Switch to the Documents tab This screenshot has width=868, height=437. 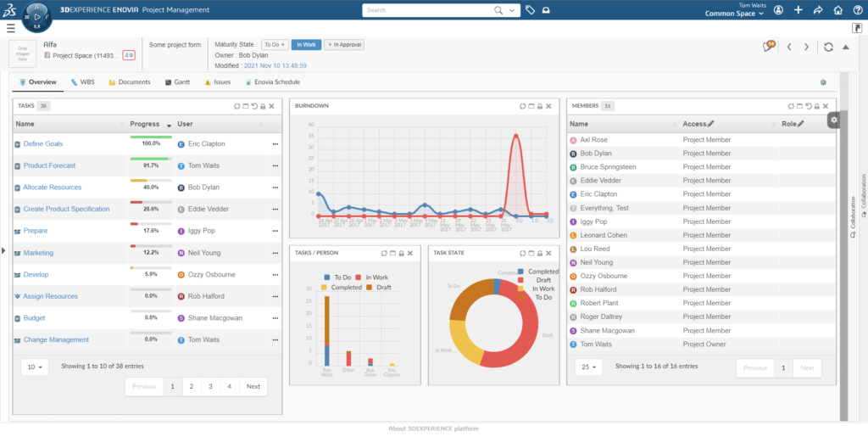(130, 82)
